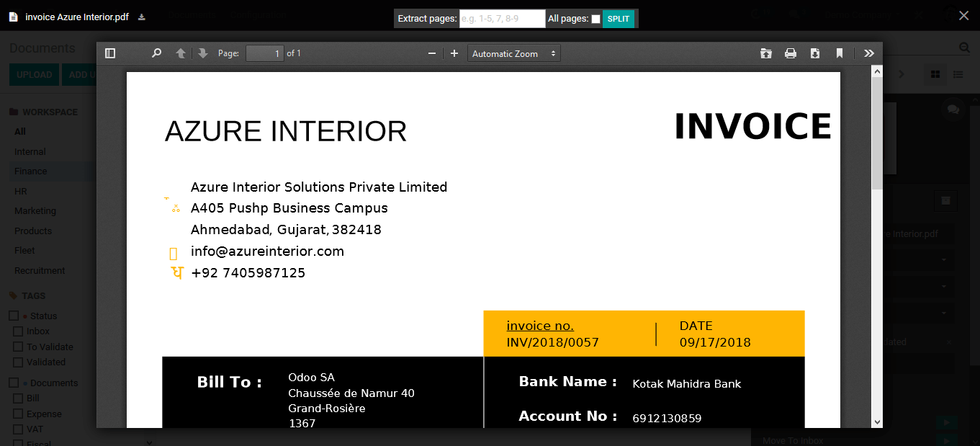Print the PDF using printer icon
The width and height of the screenshot is (980, 446).
coord(791,53)
